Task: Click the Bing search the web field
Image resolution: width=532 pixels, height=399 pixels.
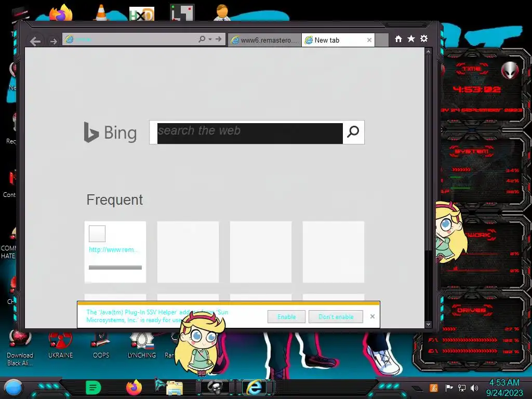Action: click(250, 134)
